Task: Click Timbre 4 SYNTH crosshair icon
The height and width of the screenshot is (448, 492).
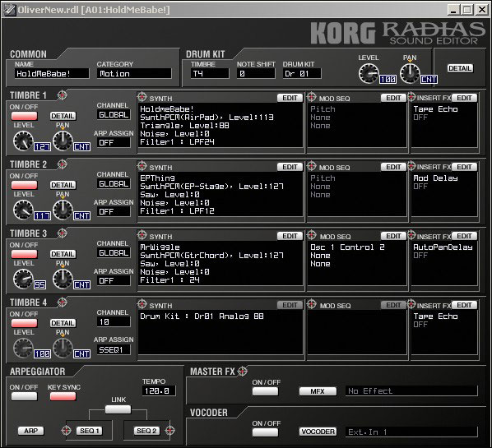Action: (142, 304)
